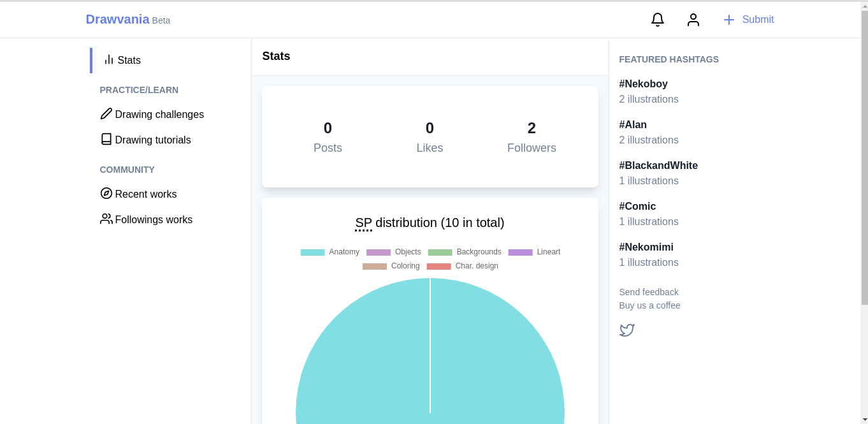868x424 pixels.
Task: Click the Followers count label
Action: [x=532, y=148]
